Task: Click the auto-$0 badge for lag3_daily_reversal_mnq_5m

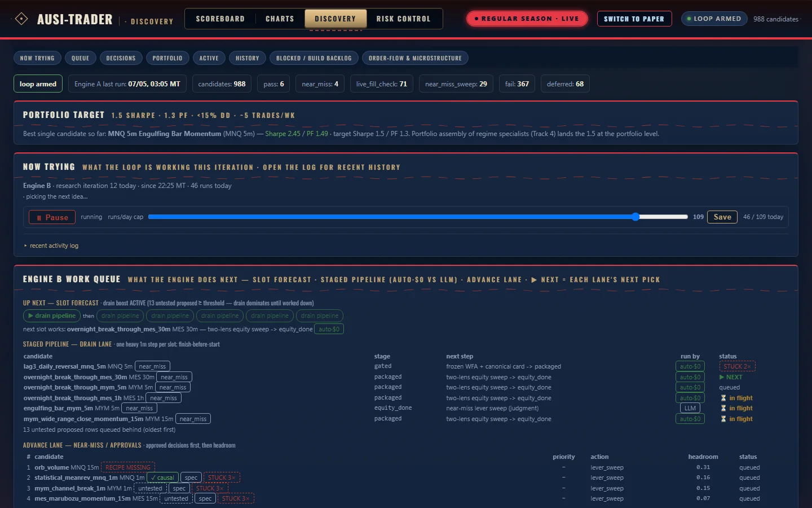Action: (x=690, y=366)
